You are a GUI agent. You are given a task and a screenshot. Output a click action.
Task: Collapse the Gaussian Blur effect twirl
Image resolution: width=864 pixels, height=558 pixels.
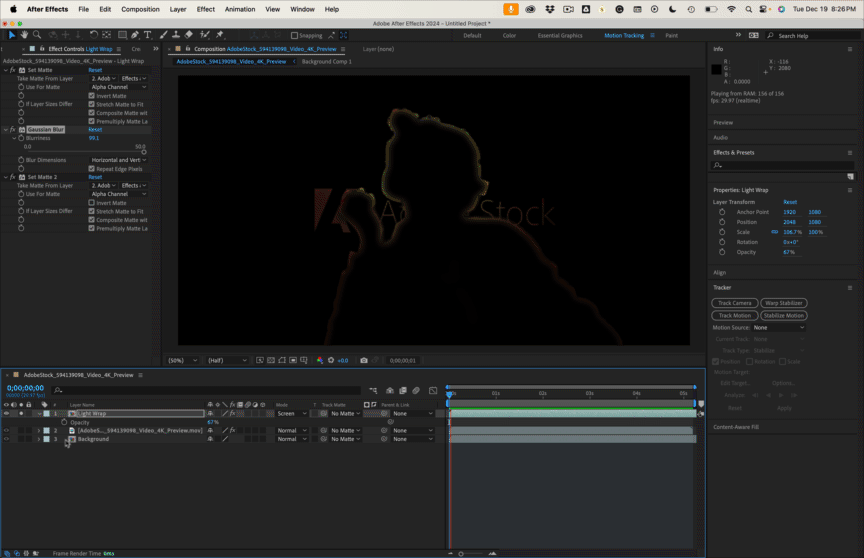6,130
